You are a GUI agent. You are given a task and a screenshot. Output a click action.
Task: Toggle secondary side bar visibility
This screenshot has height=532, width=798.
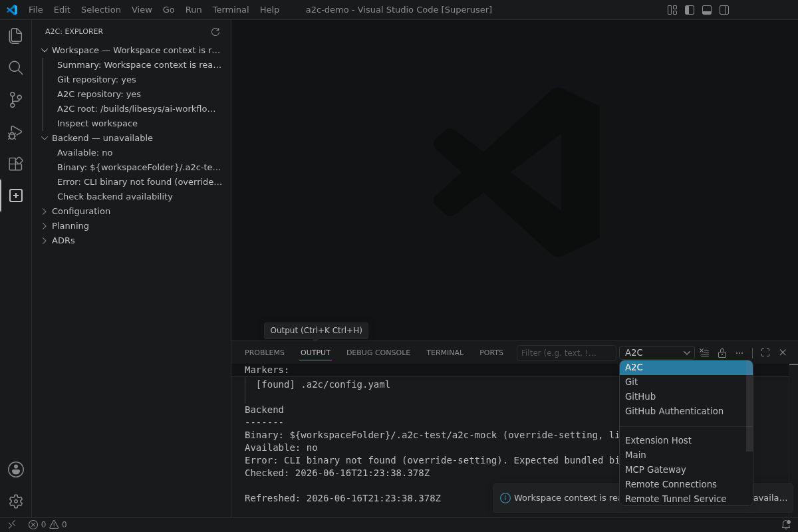724,10
